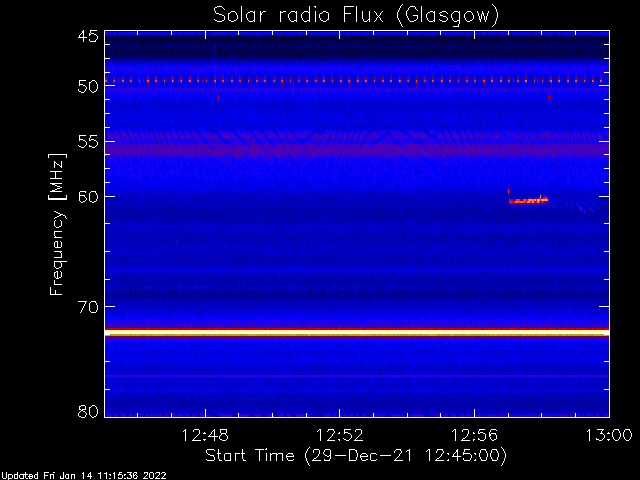This screenshot has height=480, width=640.
Task: Click the "Frequency [MHz]" axis label
Action: [57, 224]
